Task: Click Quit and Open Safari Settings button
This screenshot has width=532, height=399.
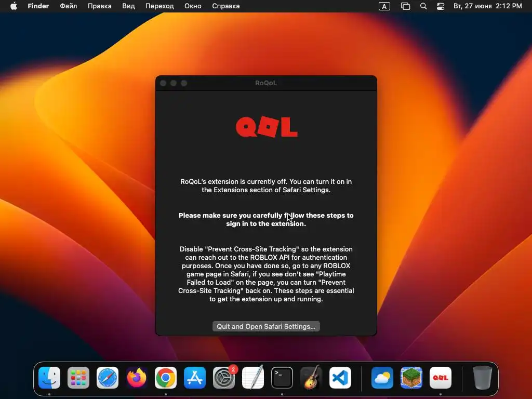Action: click(266, 326)
